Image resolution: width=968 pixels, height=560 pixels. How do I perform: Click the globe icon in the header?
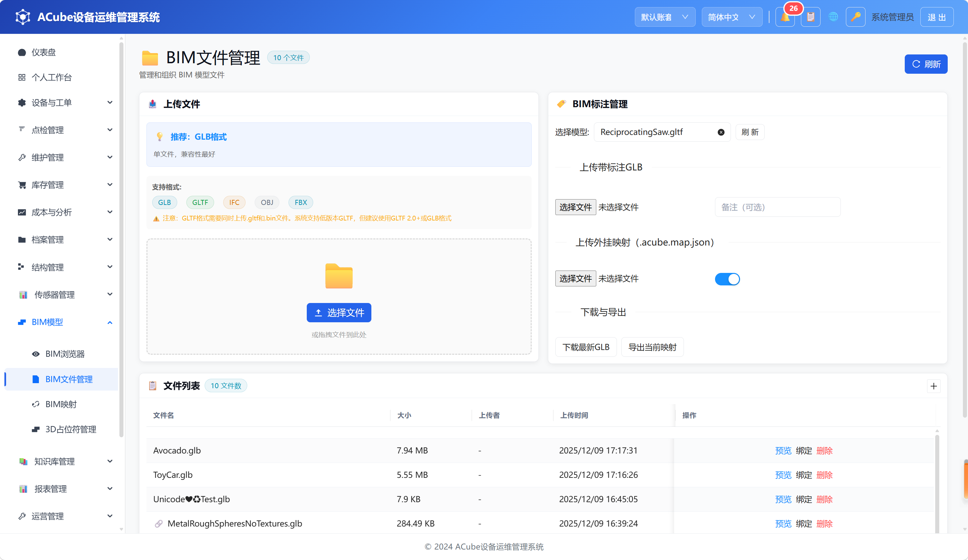833,17
